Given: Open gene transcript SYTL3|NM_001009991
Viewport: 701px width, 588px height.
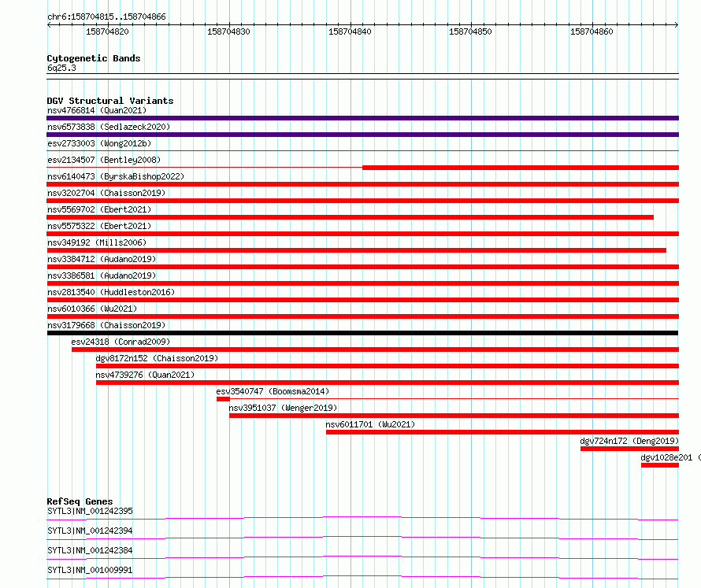Looking at the screenshot, I should pyautogui.click(x=90, y=570).
